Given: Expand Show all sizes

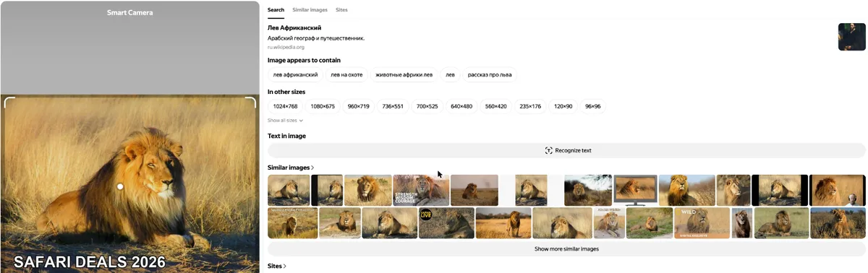Looking at the screenshot, I should pyautogui.click(x=285, y=121).
